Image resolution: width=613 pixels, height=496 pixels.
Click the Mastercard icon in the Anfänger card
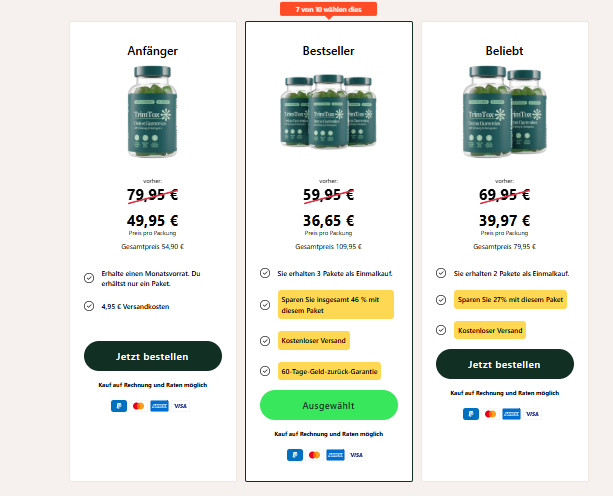138,406
